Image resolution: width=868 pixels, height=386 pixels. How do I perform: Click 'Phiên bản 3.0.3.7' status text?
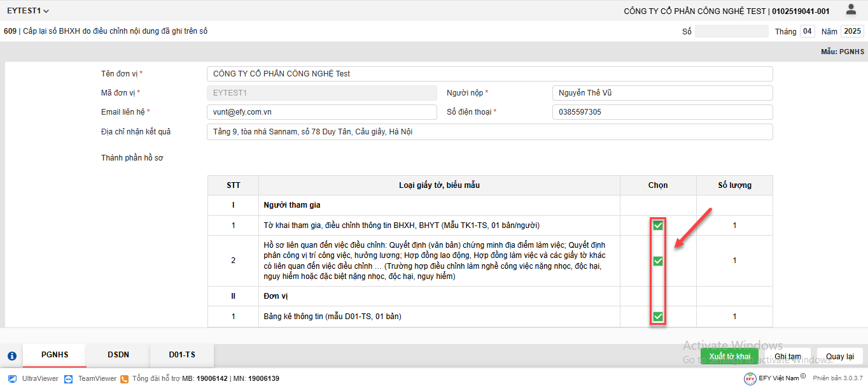pyautogui.click(x=837, y=378)
